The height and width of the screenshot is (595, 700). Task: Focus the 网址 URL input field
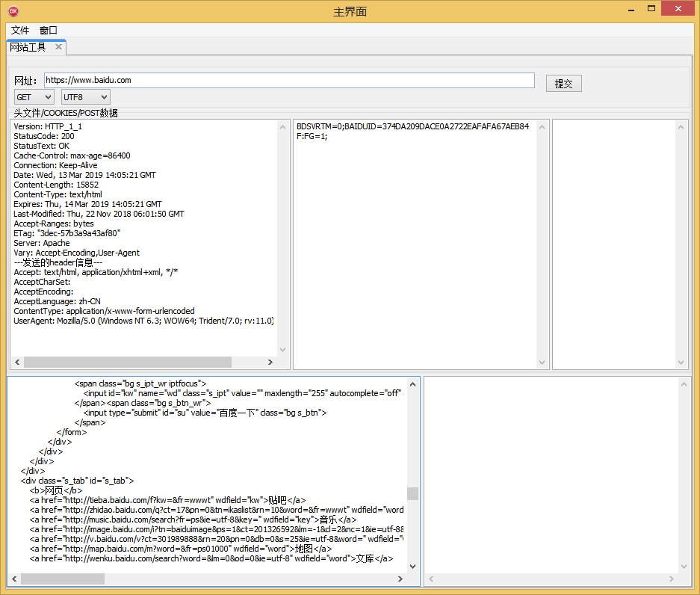(289, 81)
